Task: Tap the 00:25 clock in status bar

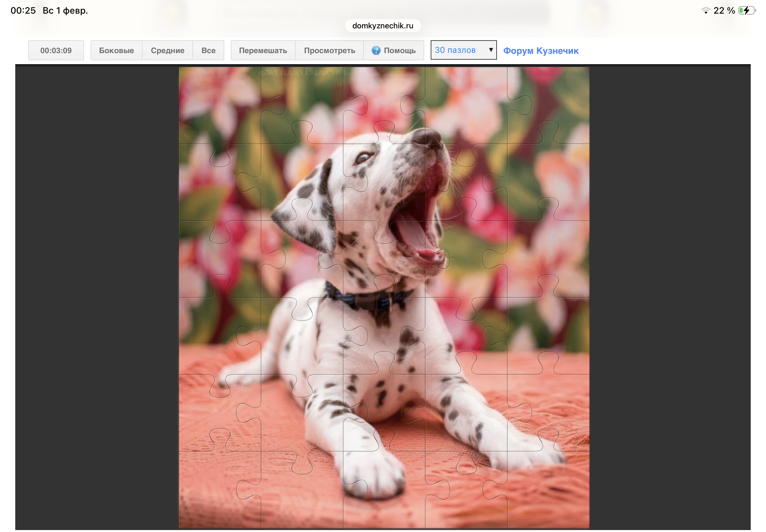Action: (x=23, y=11)
